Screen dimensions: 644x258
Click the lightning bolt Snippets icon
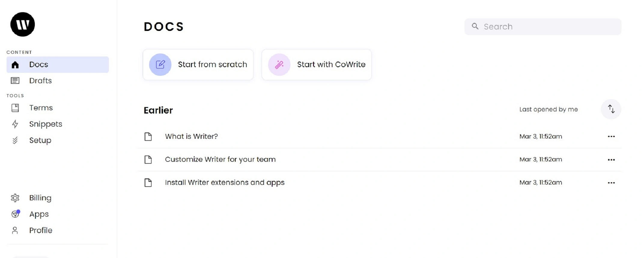[x=15, y=124]
